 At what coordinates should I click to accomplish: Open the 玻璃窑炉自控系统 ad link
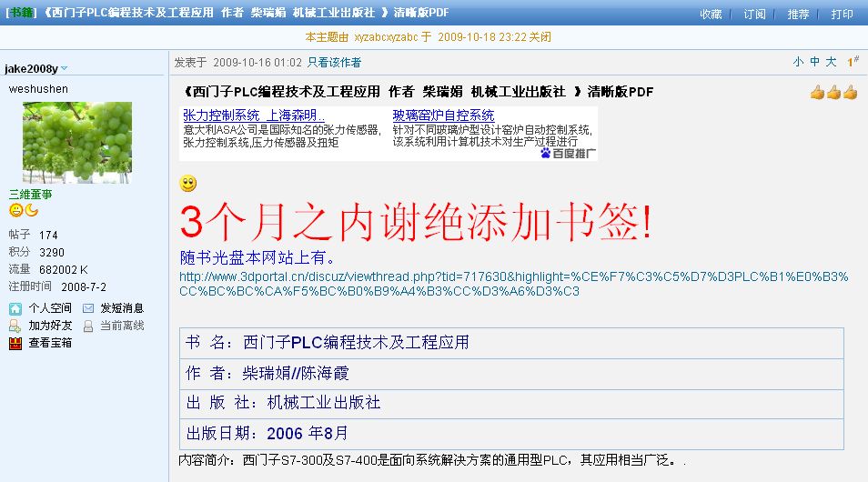tap(443, 115)
